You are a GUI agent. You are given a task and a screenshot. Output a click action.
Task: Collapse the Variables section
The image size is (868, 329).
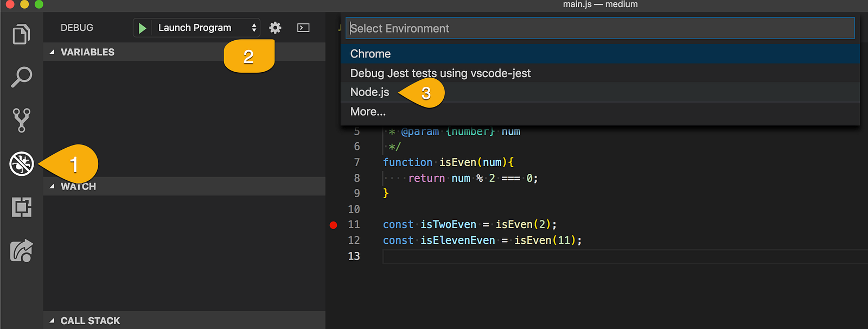(x=52, y=52)
